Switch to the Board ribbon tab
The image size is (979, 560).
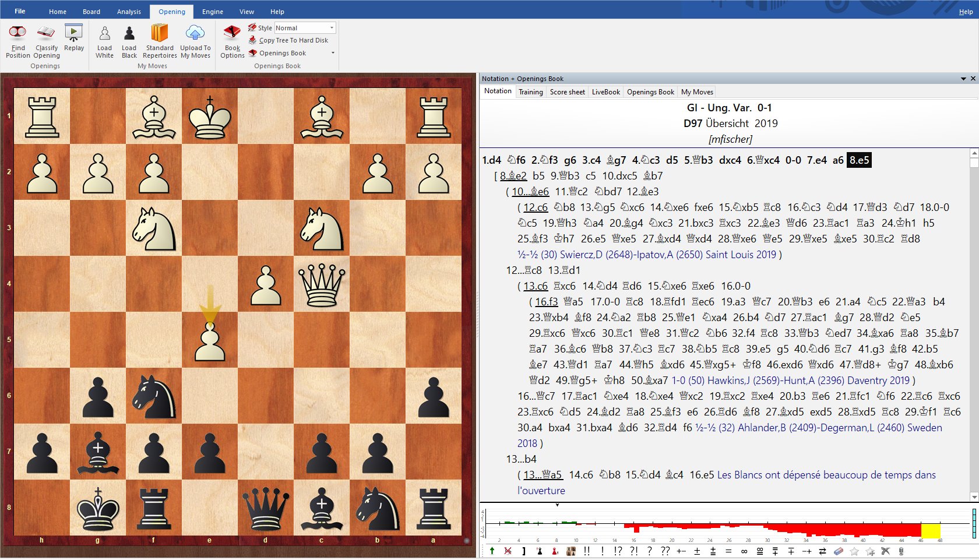(x=91, y=12)
